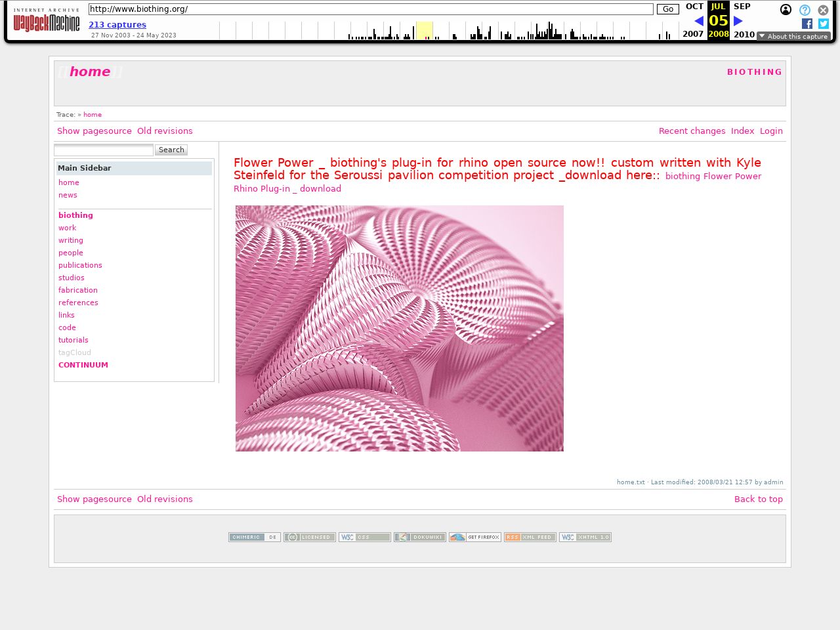Click the CC Licensed badge

click(310, 537)
